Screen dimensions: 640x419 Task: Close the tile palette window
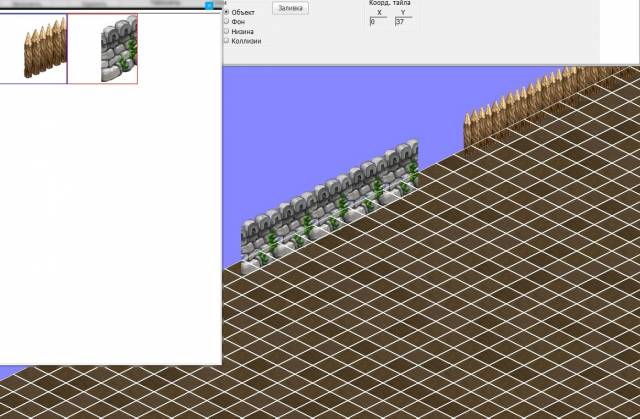pos(209,5)
